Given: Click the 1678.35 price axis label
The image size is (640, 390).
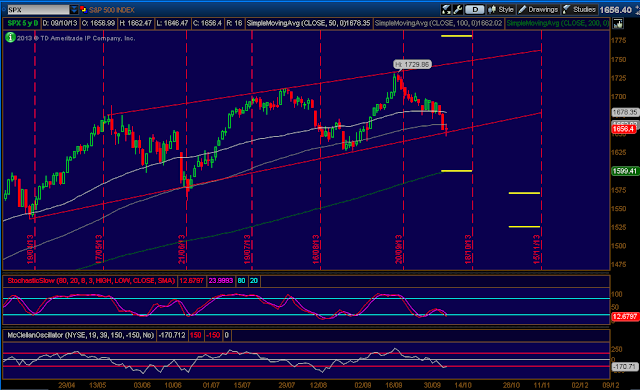Looking at the screenshot, I should coord(624,112).
